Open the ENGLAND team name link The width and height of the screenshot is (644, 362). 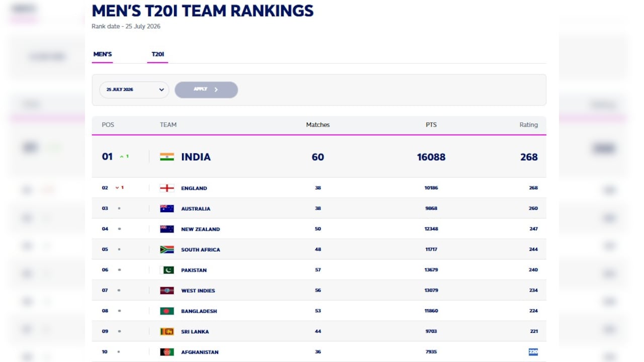click(194, 188)
